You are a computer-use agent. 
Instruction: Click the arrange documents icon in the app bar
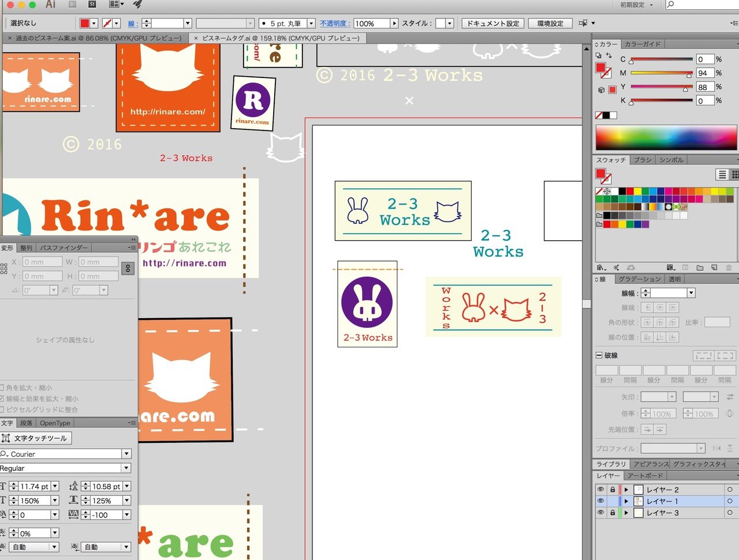tap(117, 4)
